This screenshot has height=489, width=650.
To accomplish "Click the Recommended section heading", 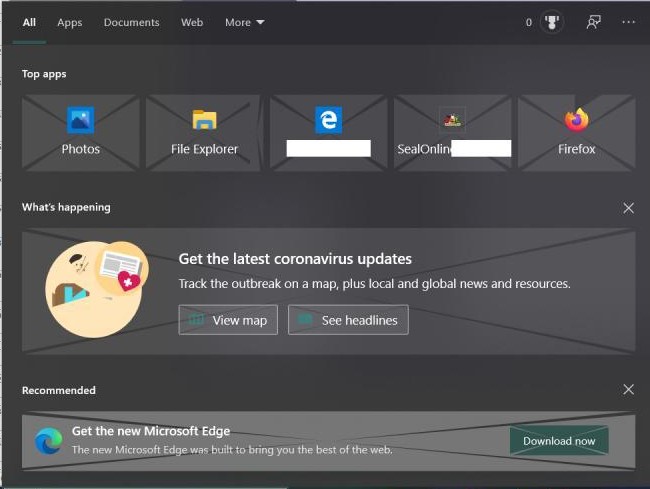I will point(58,390).
